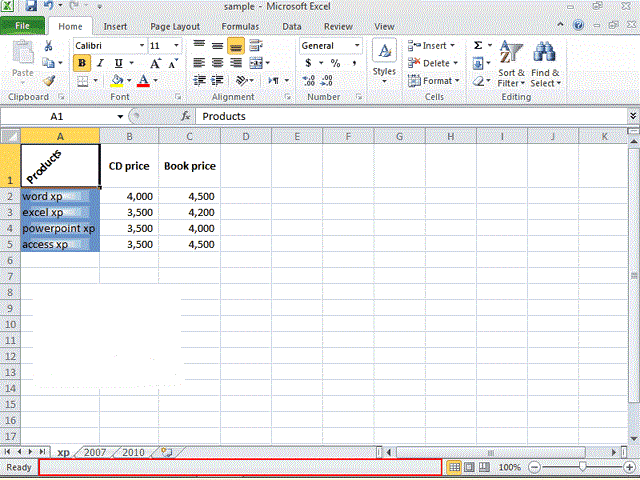The height and width of the screenshot is (480, 640).
Task: Click the Orientation text rotation icon
Action: tap(242, 80)
